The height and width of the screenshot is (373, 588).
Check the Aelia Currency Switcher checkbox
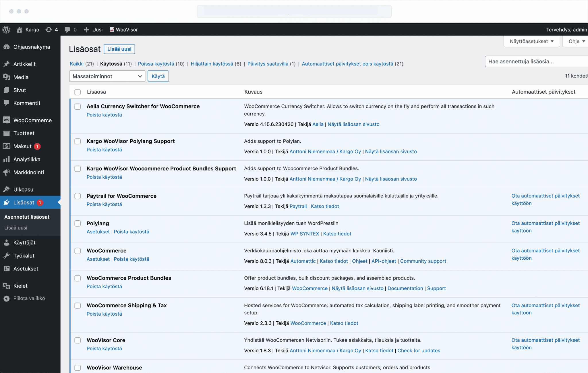coord(78,106)
